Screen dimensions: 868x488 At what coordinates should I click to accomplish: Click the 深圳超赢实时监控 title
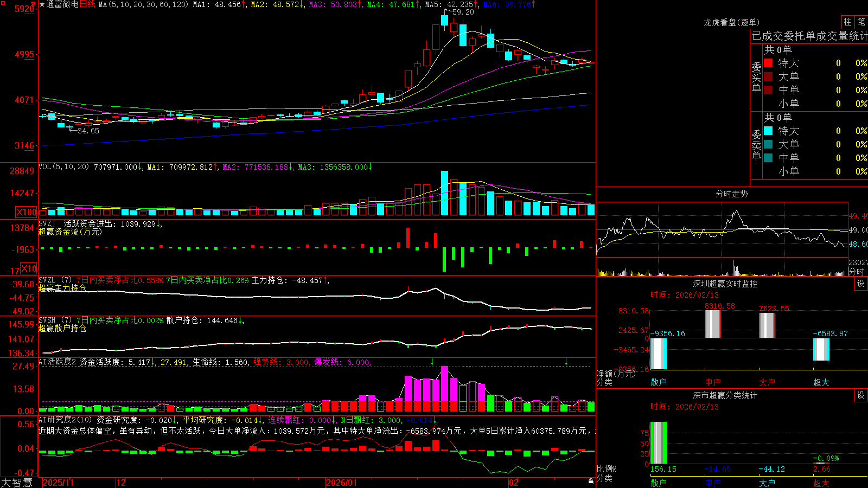(725, 284)
